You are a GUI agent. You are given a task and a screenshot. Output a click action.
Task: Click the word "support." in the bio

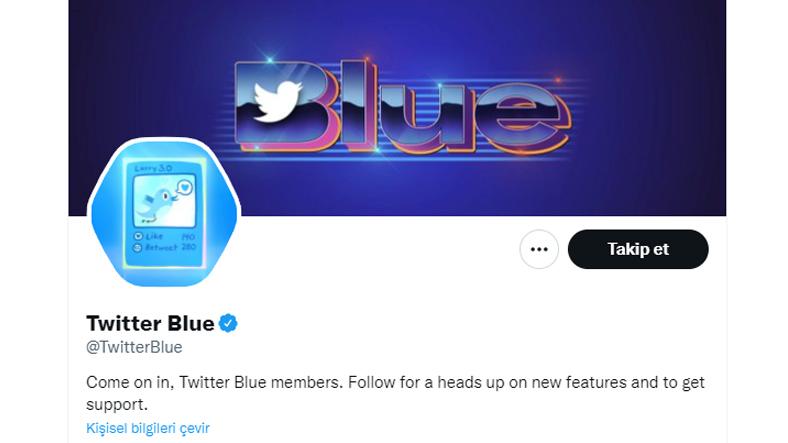tap(117, 405)
